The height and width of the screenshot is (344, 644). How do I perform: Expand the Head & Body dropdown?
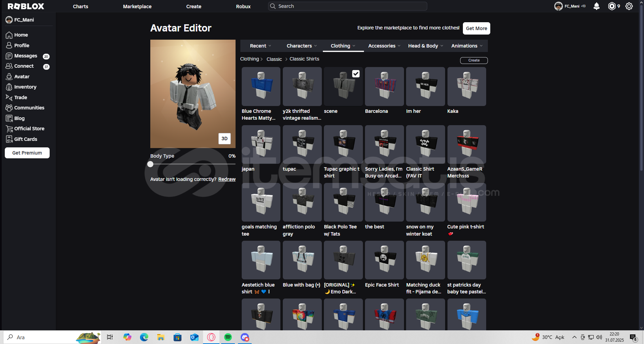(426, 46)
